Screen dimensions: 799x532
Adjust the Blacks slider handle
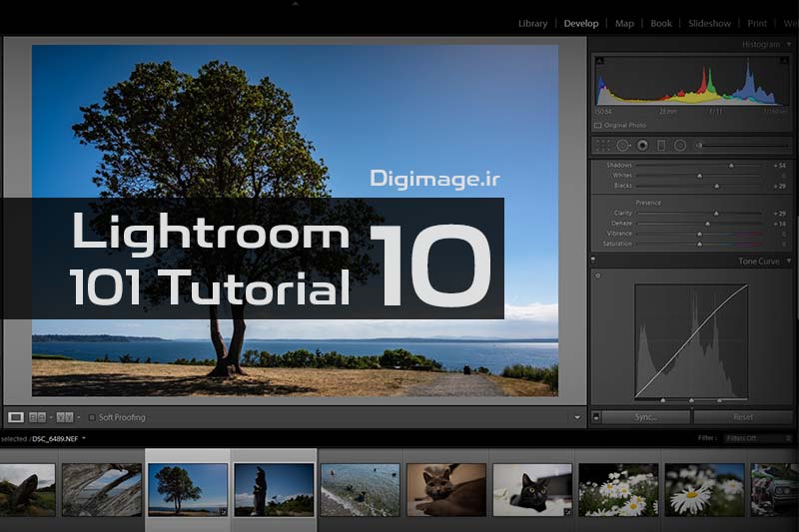click(716, 186)
